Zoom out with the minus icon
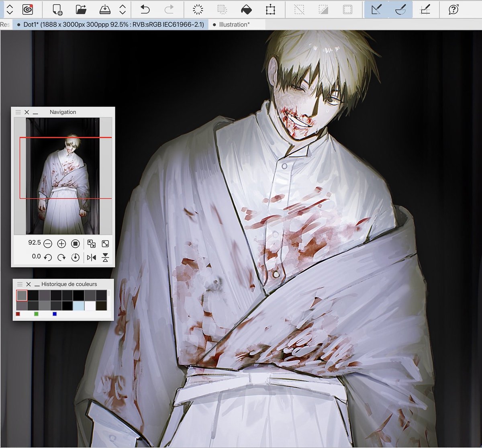This screenshot has height=448, width=482. tap(48, 243)
